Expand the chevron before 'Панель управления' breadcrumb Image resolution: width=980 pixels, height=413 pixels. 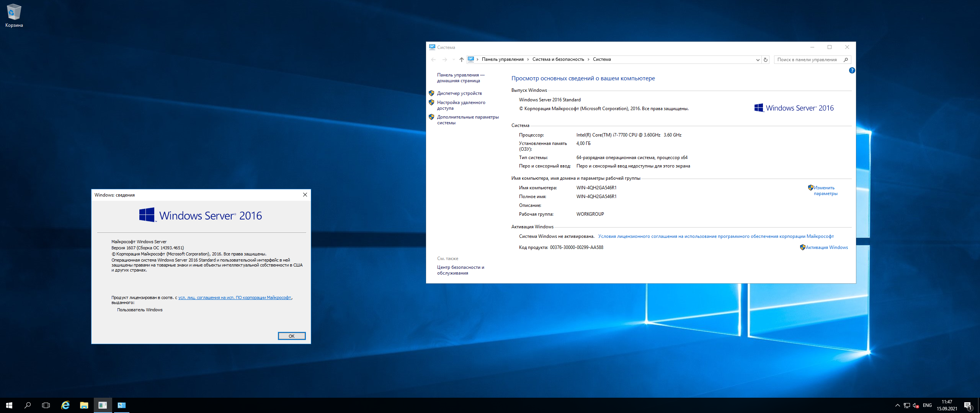point(478,59)
